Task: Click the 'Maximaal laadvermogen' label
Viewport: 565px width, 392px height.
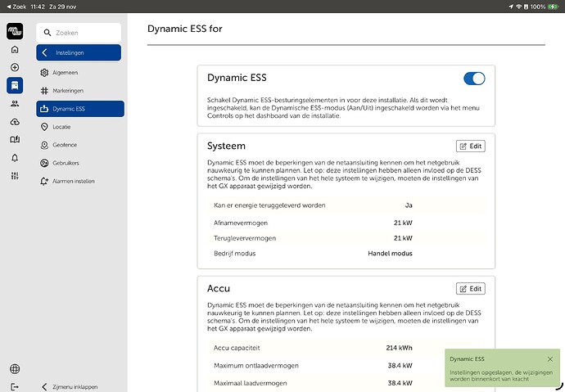Action: [x=251, y=383]
